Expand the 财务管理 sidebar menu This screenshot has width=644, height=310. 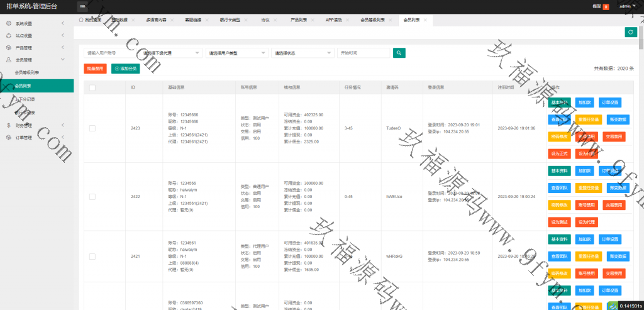click(36, 125)
